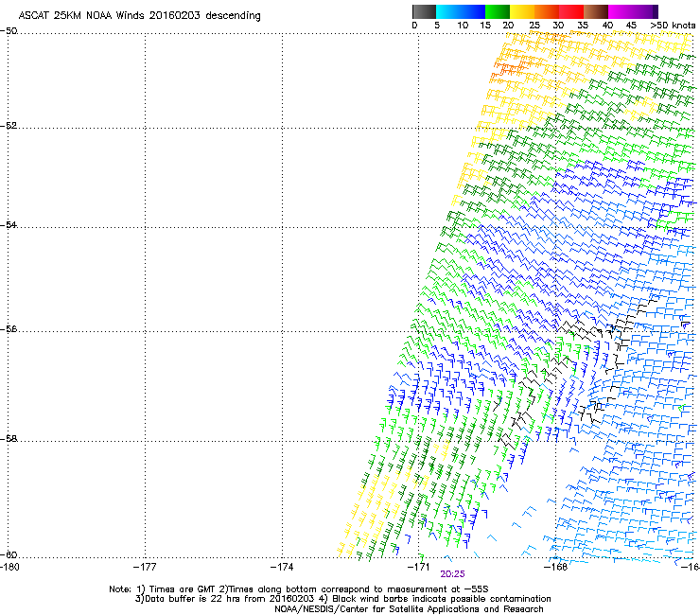
Task: Click the -168 longitude axis label
Action: (x=556, y=567)
